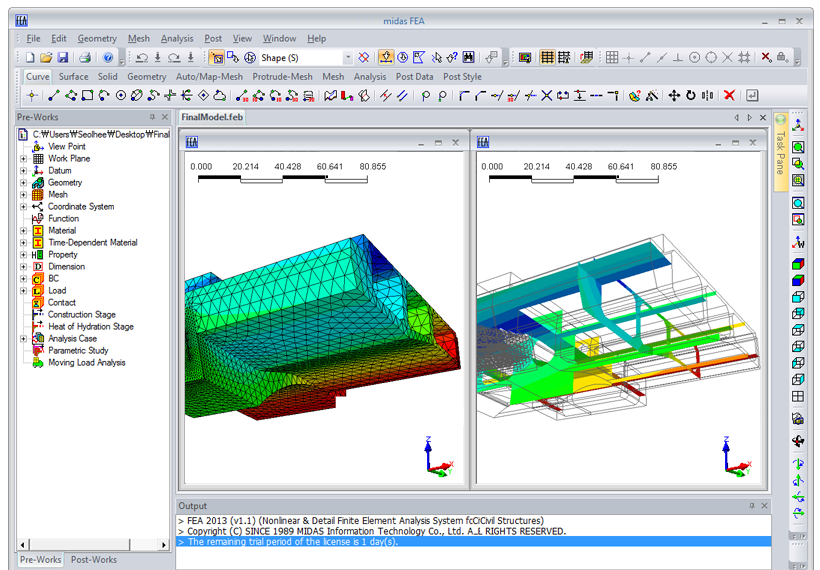The image size is (820, 570).
Task: Select the Mirror tool icon
Action: (708, 96)
